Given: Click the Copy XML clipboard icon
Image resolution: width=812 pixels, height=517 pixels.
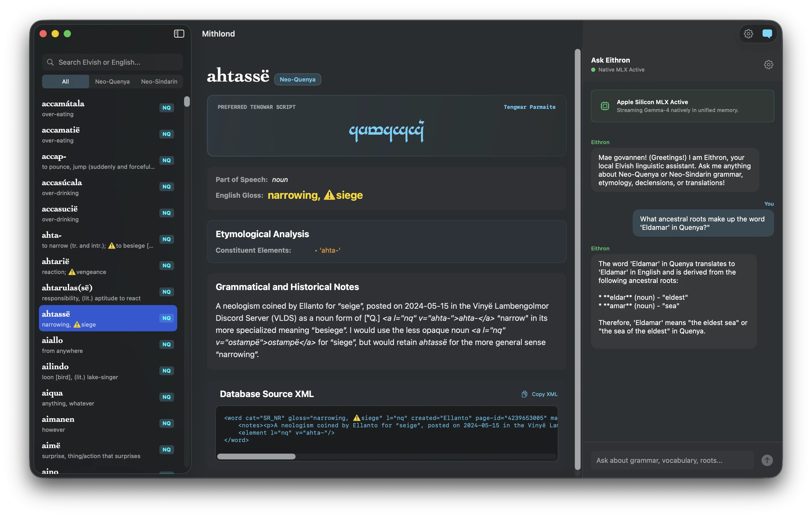Looking at the screenshot, I should pyautogui.click(x=524, y=394).
